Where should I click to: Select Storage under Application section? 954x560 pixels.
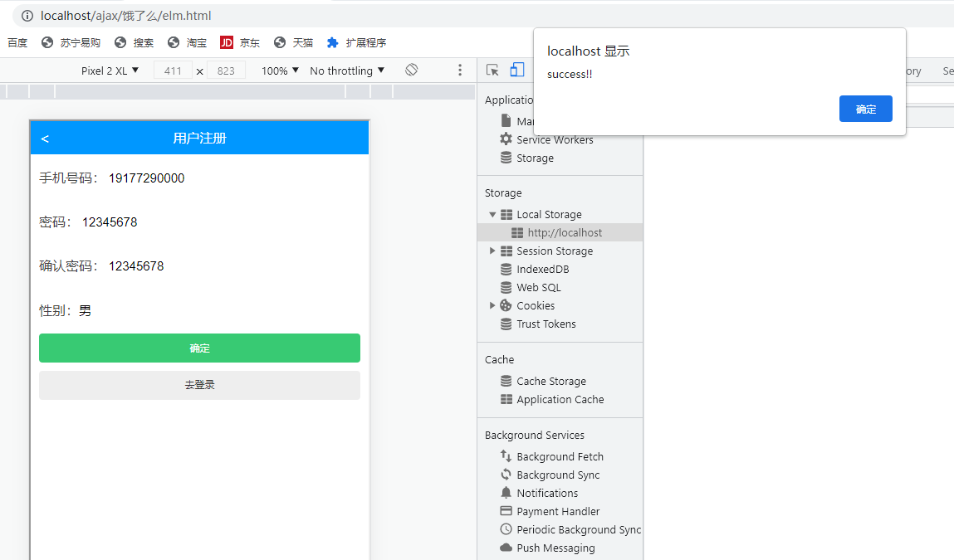click(535, 158)
